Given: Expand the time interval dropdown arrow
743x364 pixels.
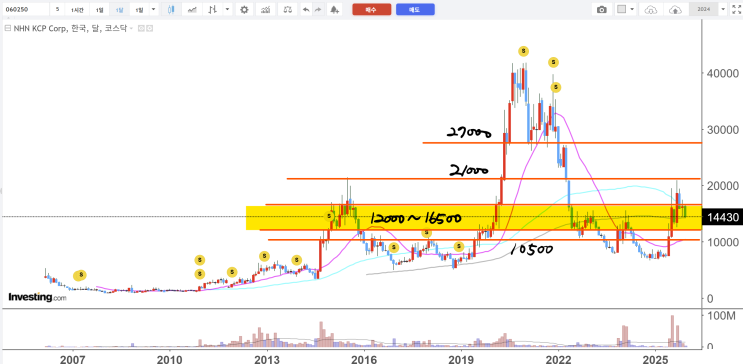Looking at the screenshot, I should tap(154, 9).
